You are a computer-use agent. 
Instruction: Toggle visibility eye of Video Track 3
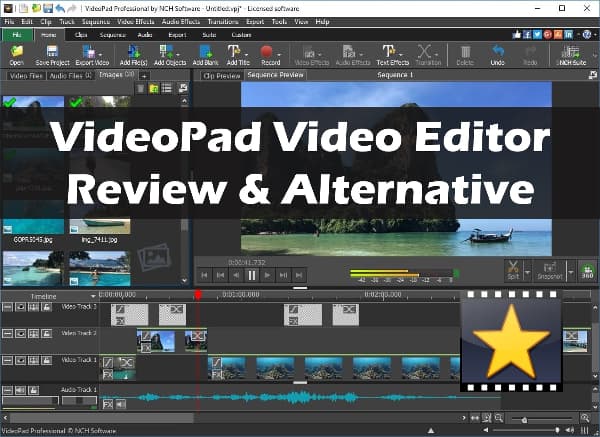pyautogui.click(x=20, y=307)
